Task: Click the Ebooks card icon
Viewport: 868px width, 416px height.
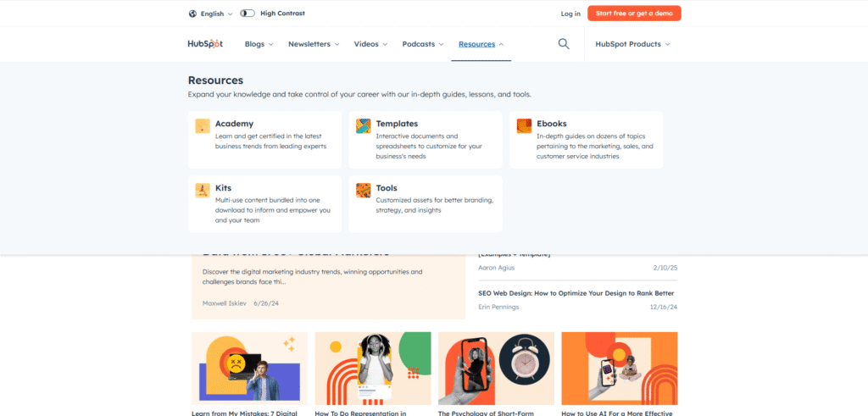Action: [524, 125]
